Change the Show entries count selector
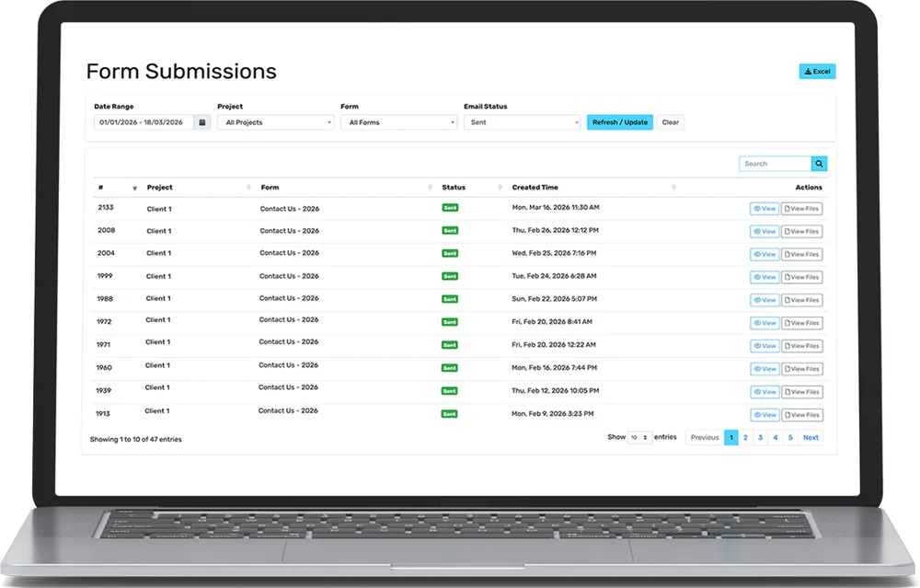The width and height of the screenshot is (920, 588). tap(639, 437)
